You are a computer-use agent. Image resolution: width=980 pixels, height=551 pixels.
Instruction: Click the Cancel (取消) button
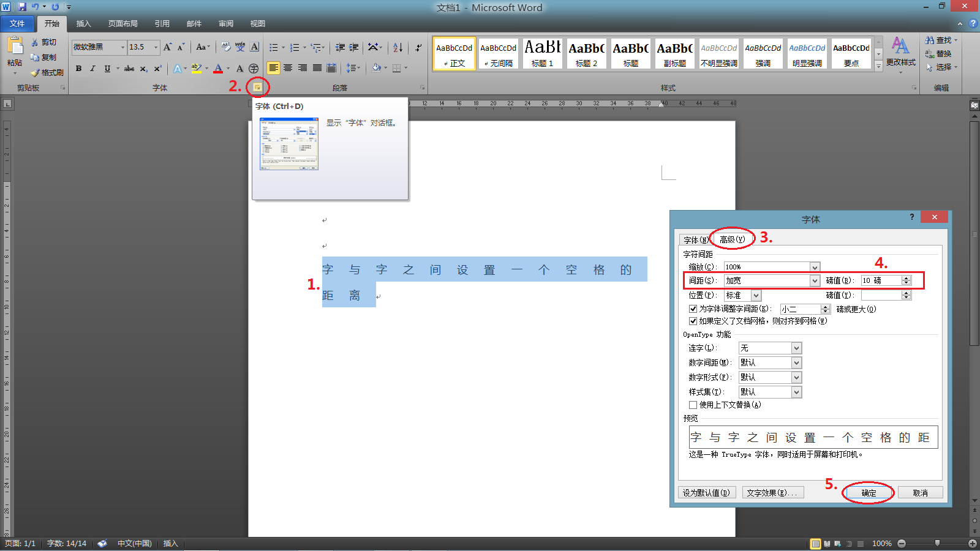pos(920,493)
